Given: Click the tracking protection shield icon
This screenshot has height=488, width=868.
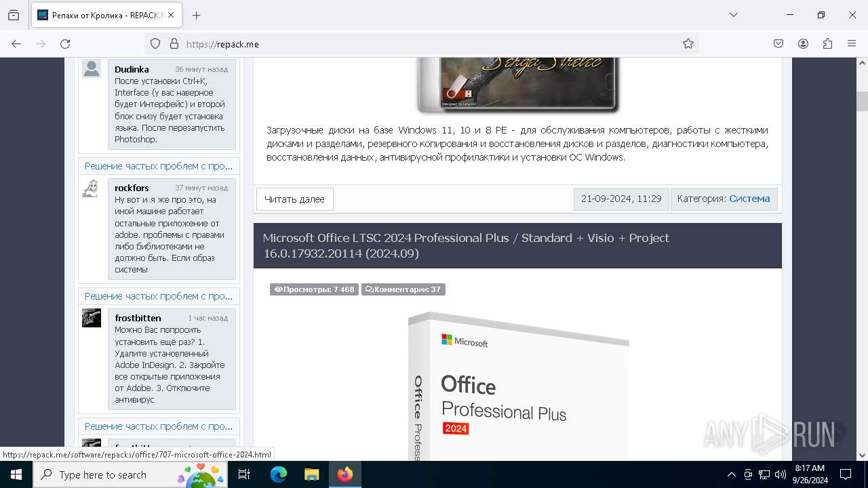Looking at the screenshot, I should tap(155, 43).
